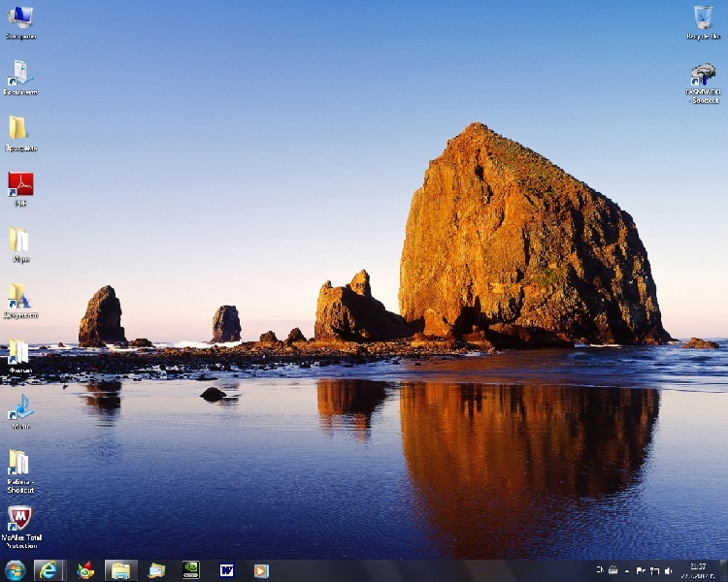This screenshot has width=728, height=582.
Task: Select the Computer icon on desktop
Action: (20, 17)
